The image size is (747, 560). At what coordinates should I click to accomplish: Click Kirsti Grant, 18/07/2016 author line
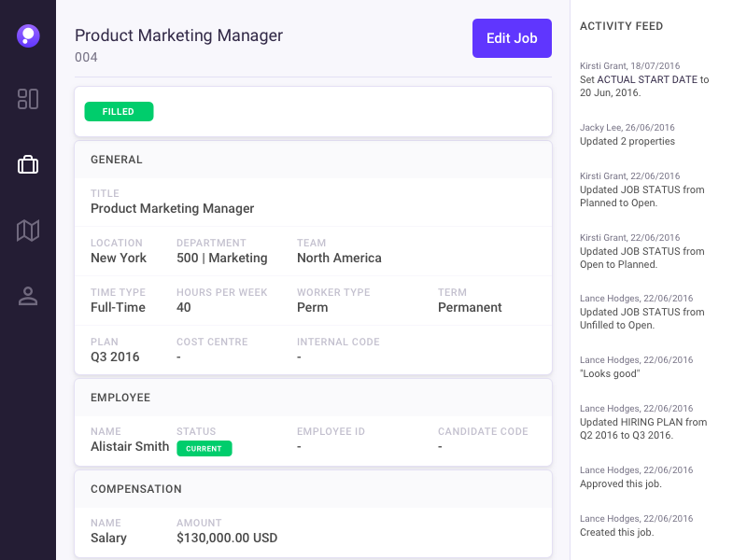coord(629,65)
